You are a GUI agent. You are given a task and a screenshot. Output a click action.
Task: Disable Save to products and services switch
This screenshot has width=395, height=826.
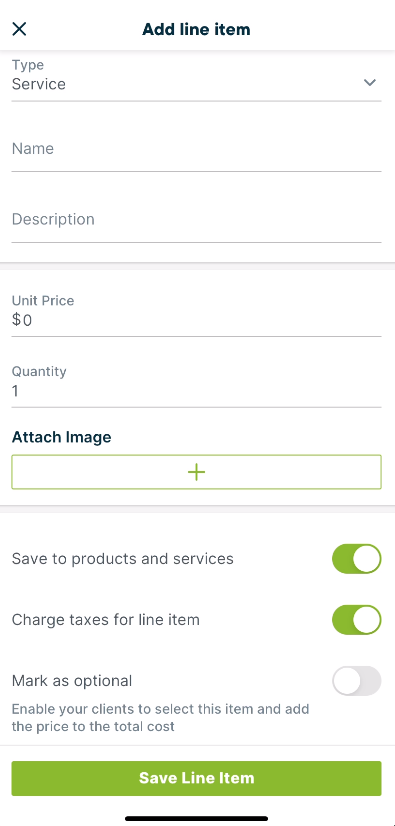coord(357,559)
